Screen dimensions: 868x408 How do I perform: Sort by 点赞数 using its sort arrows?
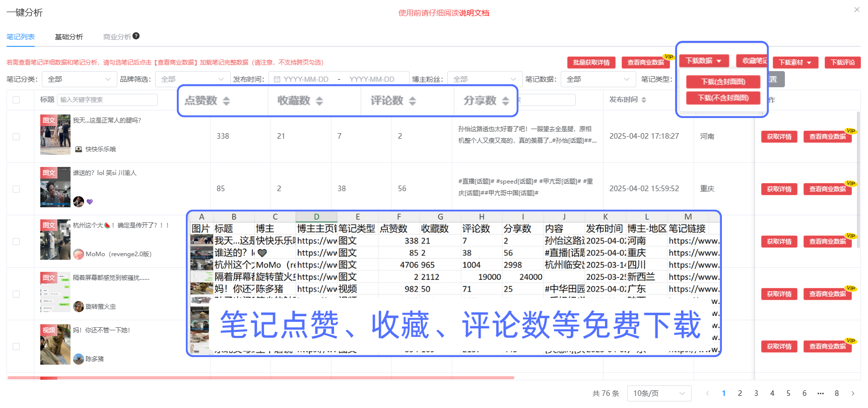pos(226,101)
